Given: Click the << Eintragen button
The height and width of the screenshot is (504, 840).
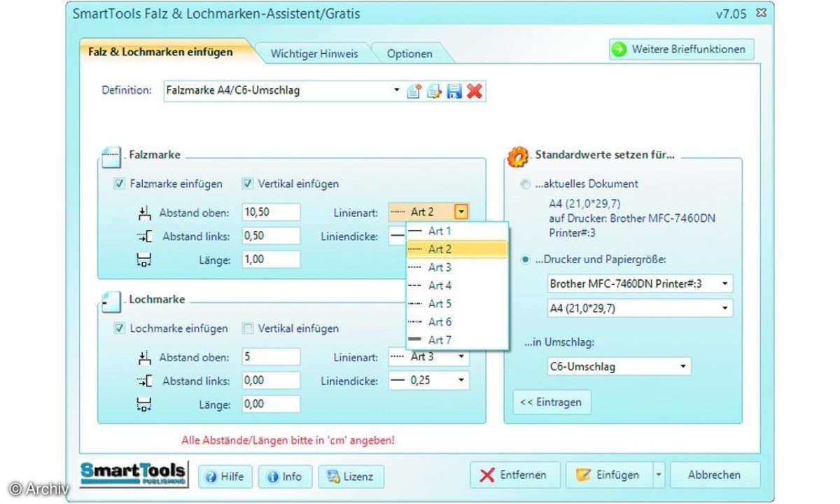Looking at the screenshot, I should tap(552, 402).
